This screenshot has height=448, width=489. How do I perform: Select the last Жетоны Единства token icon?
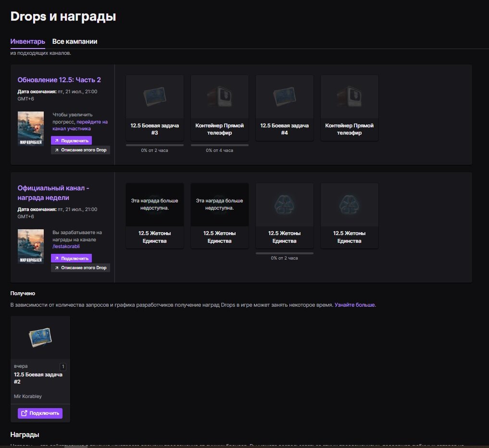[349, 204]
